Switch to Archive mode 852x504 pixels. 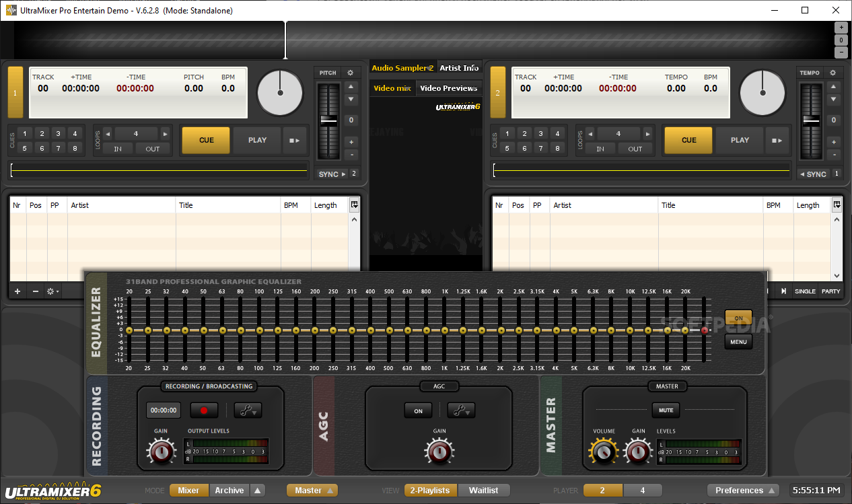click(229, 491)
